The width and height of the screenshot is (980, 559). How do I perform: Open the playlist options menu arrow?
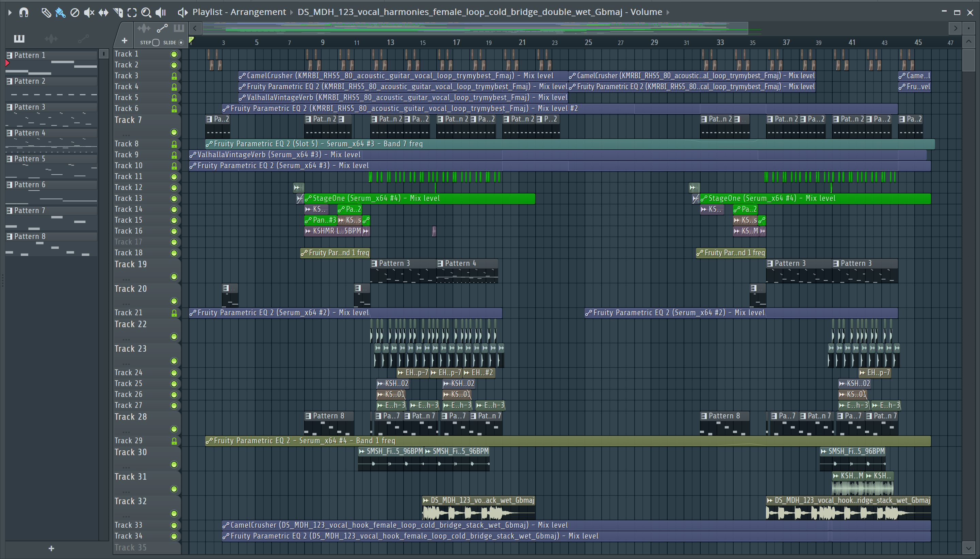[10, 12]
